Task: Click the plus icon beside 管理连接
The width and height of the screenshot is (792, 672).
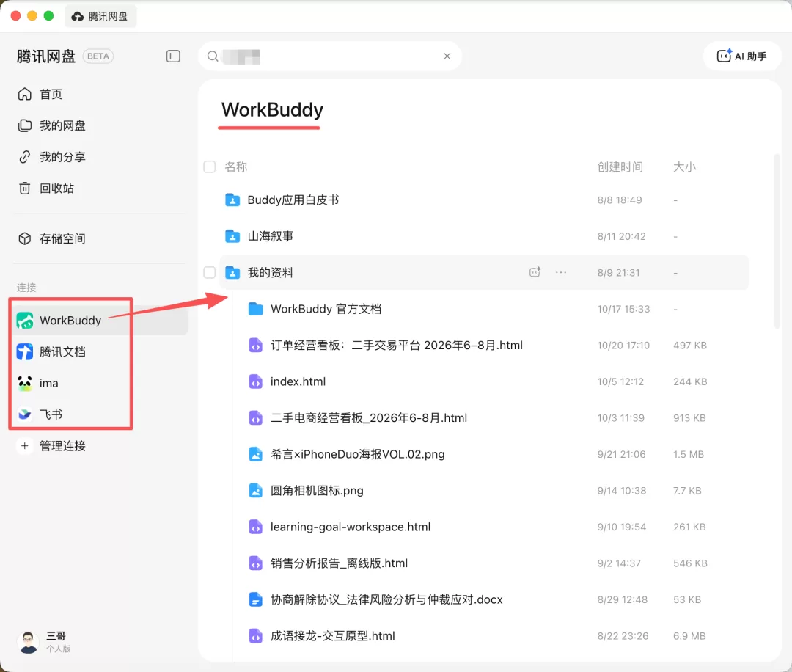Action: click(x=24, y=445)
